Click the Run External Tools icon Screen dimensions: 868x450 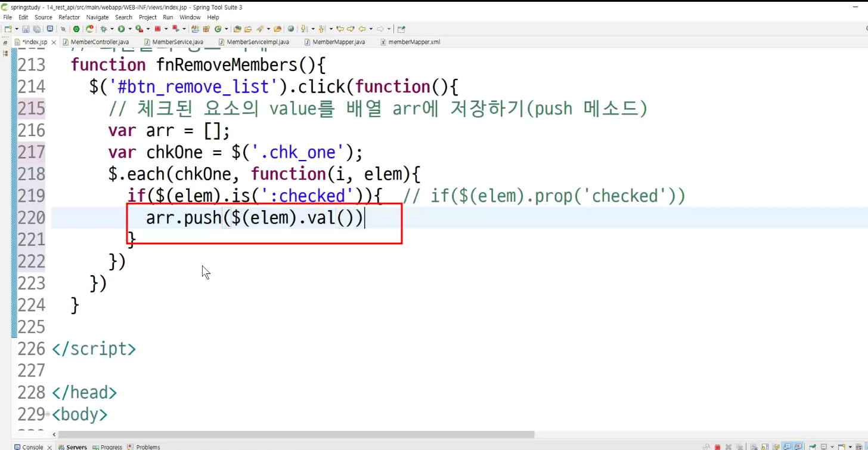point(138,29)
